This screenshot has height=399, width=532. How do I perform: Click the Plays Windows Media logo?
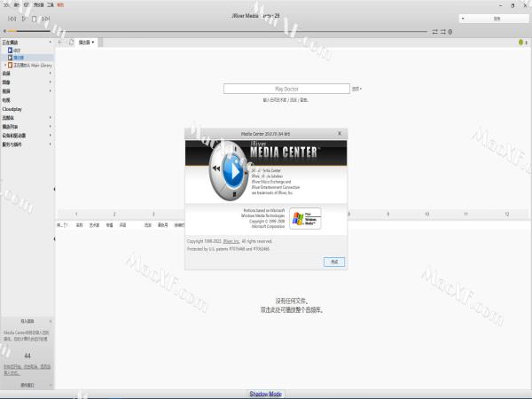(x=305, y=218)
